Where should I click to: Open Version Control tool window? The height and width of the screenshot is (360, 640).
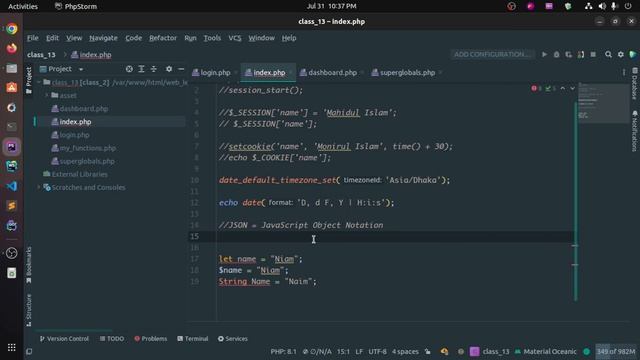(x=64, y=339)
